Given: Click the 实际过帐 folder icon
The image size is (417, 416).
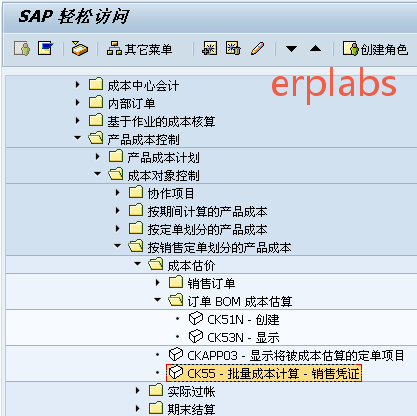Looking at the screenshot, I should coord(156,390).
